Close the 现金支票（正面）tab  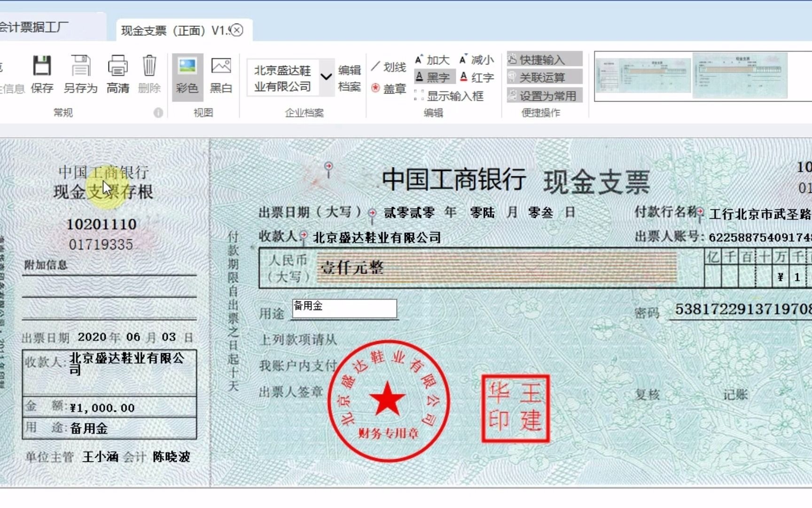coord(238,30)
